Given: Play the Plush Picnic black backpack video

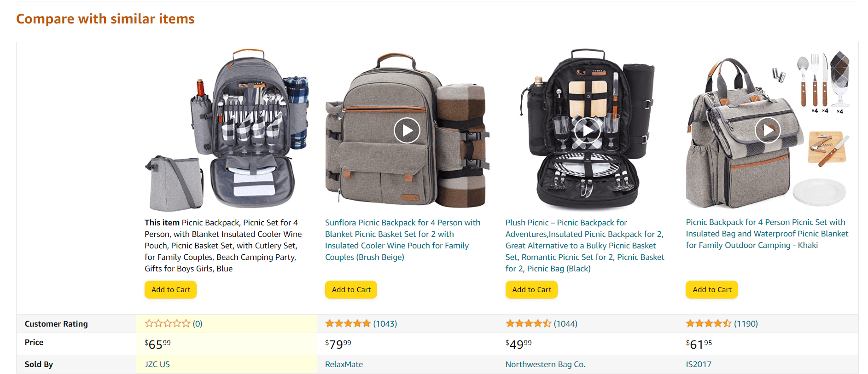Looking at the screenshot, I should click(x=587, y=130).
